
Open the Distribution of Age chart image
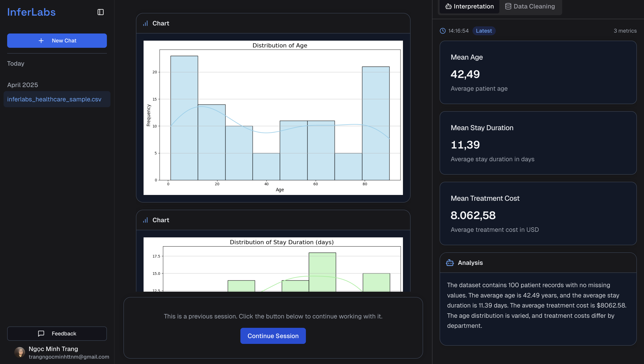click(x=273, y=118)
